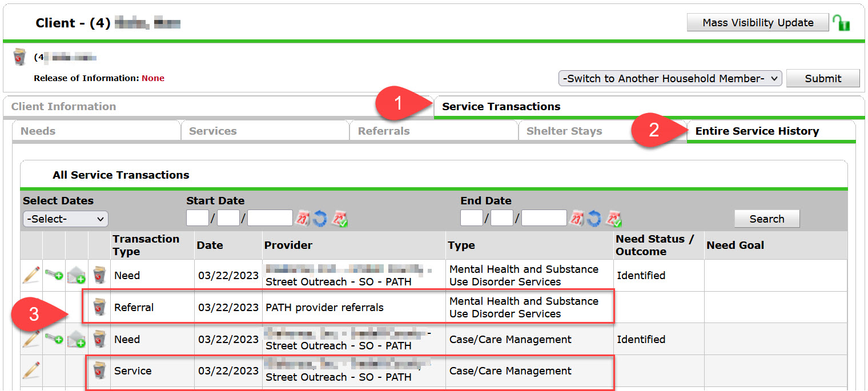
Task: Click the End Date calendar icon with green check
Action: [x=613, y=218]
